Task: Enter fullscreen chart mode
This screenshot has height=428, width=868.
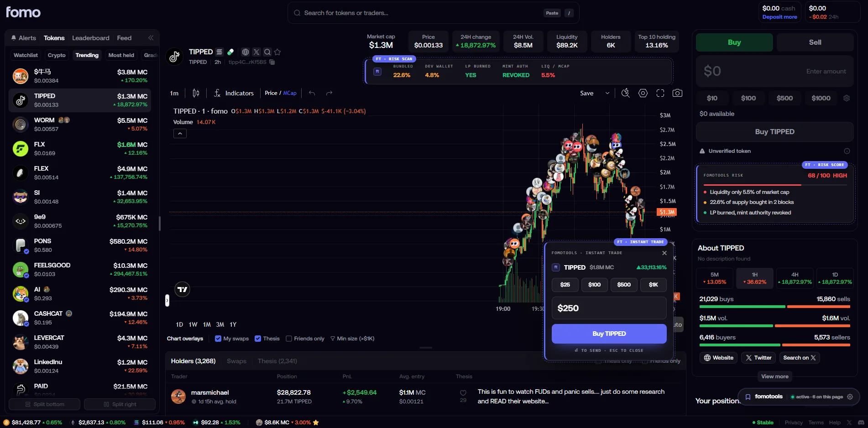Action: pos(660,93)
